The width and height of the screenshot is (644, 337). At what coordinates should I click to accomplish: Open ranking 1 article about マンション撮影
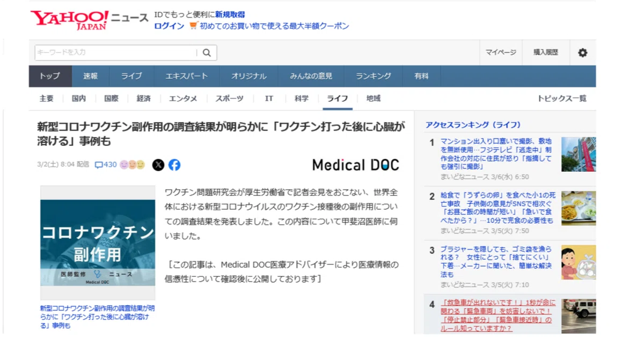[496, 154]
